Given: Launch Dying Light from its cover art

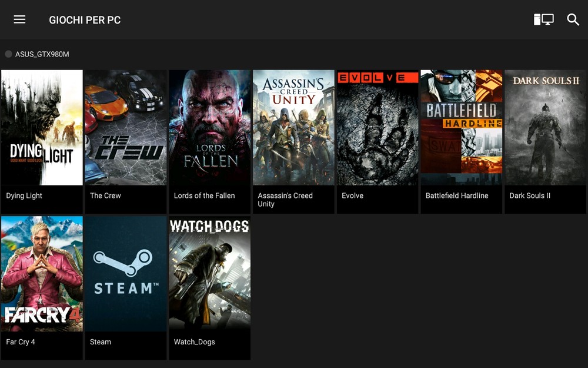Looking at the screenshot, I should [x=42, y=127].
